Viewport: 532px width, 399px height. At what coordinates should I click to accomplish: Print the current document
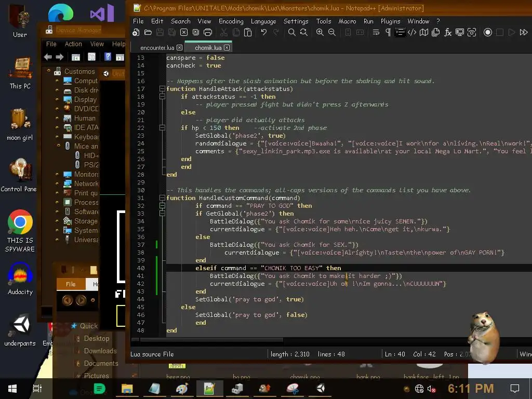pos(208,32)
